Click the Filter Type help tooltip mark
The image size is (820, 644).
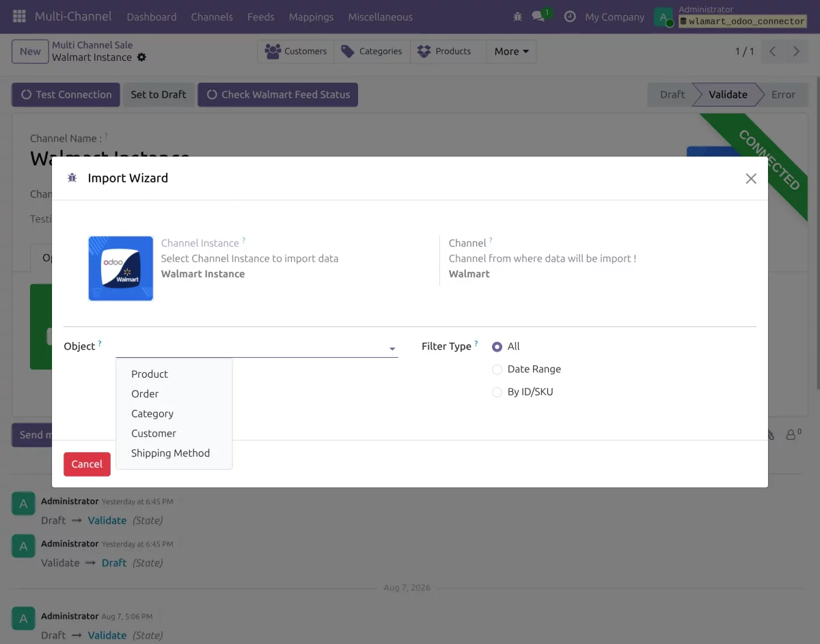[476, 343]
